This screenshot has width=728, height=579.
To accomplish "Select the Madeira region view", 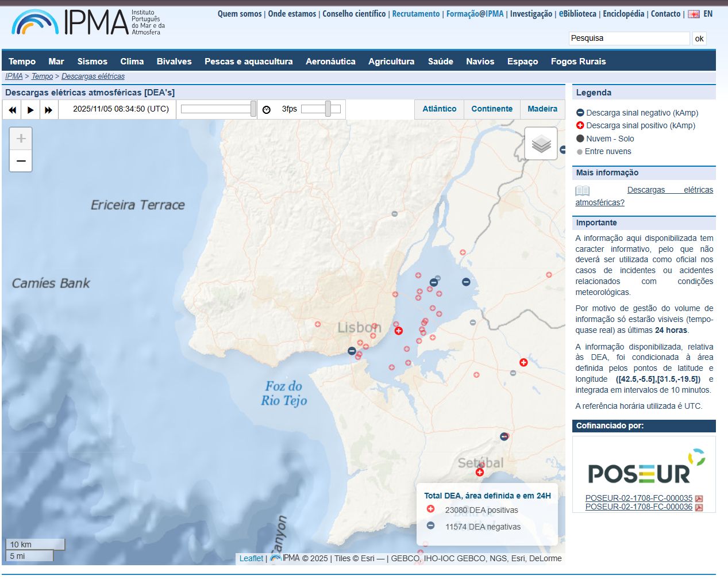I will tap(542, 109).
